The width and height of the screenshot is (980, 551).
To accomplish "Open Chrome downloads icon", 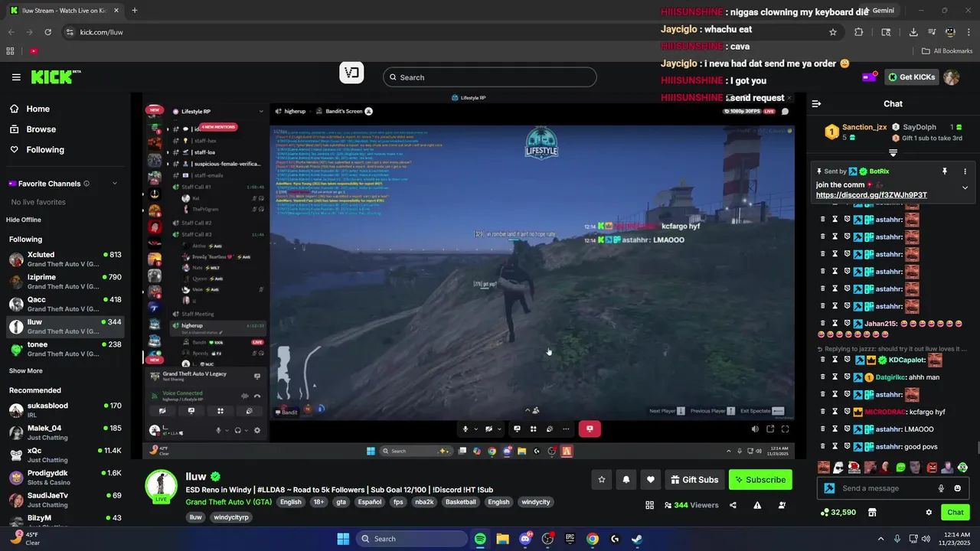I will [913, 32].
